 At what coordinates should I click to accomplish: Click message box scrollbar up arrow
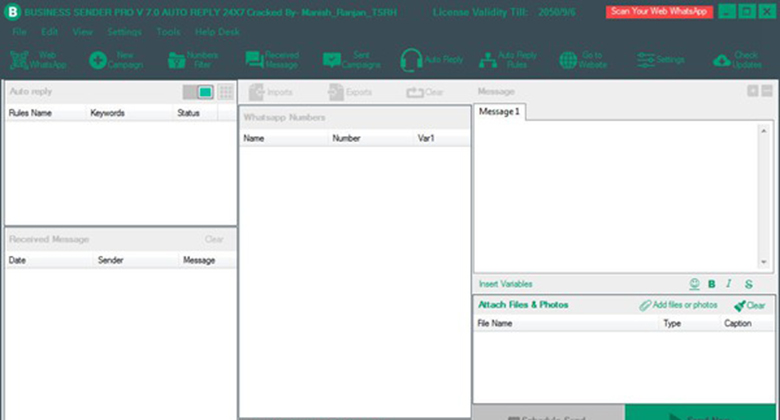764,131
